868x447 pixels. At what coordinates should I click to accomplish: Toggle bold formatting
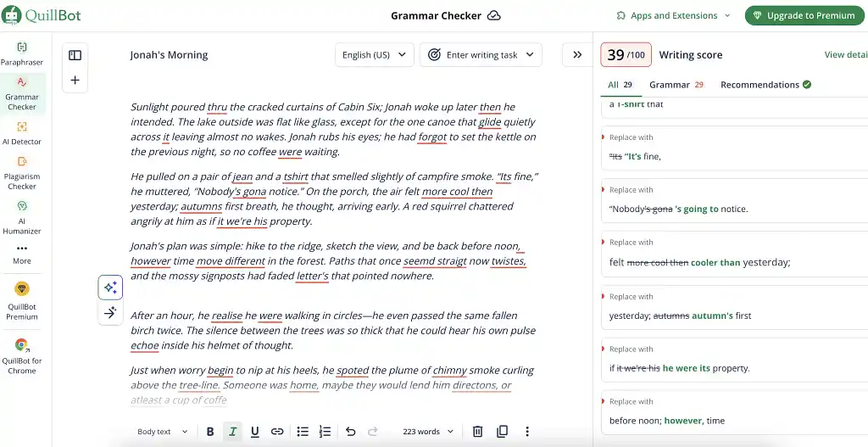tap(210, 432)
